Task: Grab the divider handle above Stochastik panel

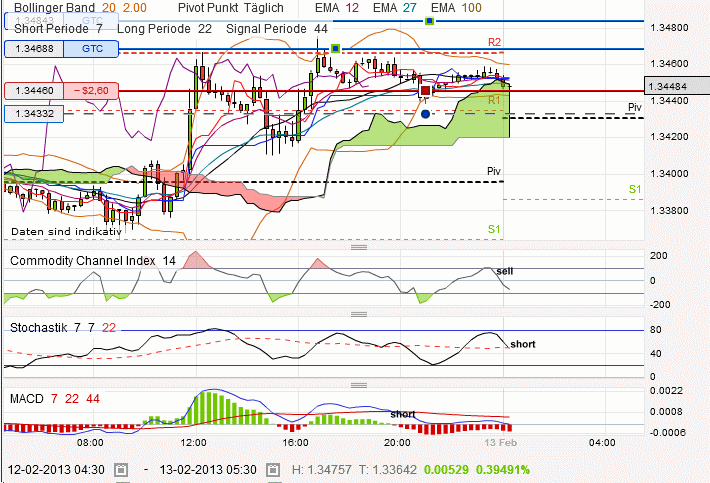Action: click(359, 314)
